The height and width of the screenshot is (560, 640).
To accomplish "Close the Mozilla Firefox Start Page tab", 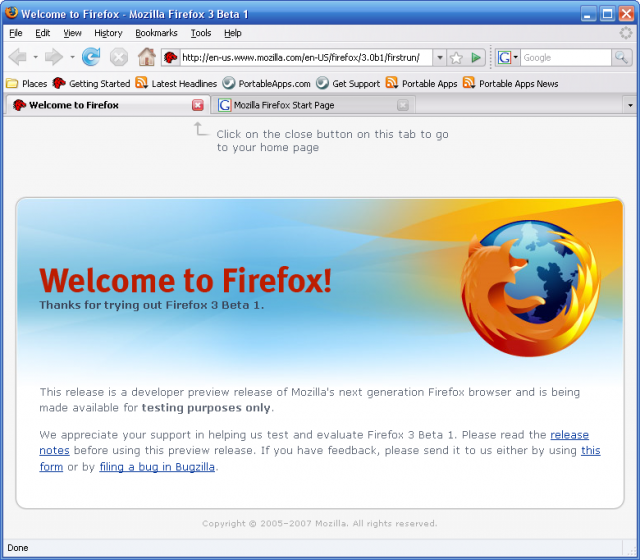I will (x=403, y=105).
